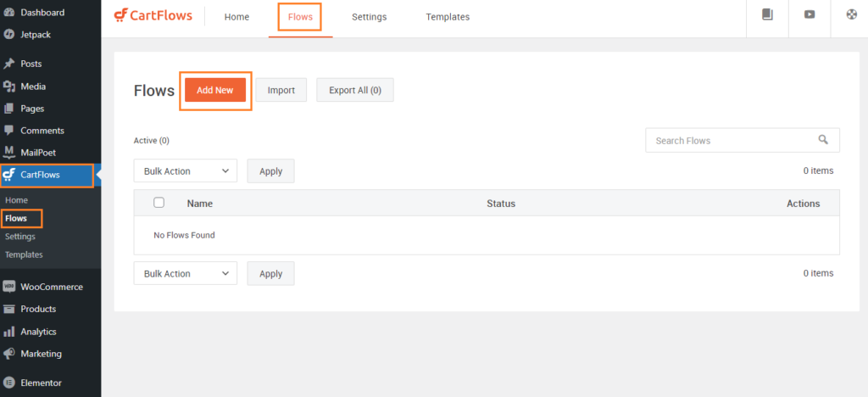Viewport: 868px width, 397px height.
Task: Click the top Apply button
Action: (x=270, y=171)
